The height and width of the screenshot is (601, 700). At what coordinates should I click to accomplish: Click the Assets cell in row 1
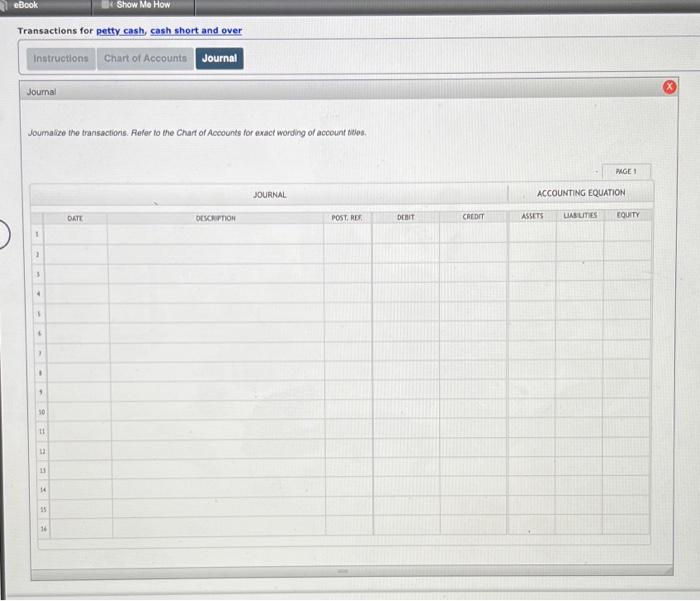[532, 233]
